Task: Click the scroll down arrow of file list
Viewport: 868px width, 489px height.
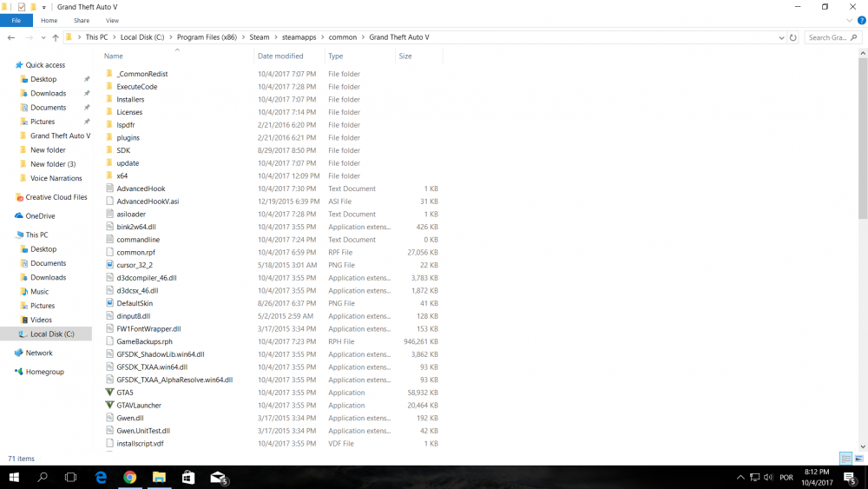Action: [x=863, y=446]
